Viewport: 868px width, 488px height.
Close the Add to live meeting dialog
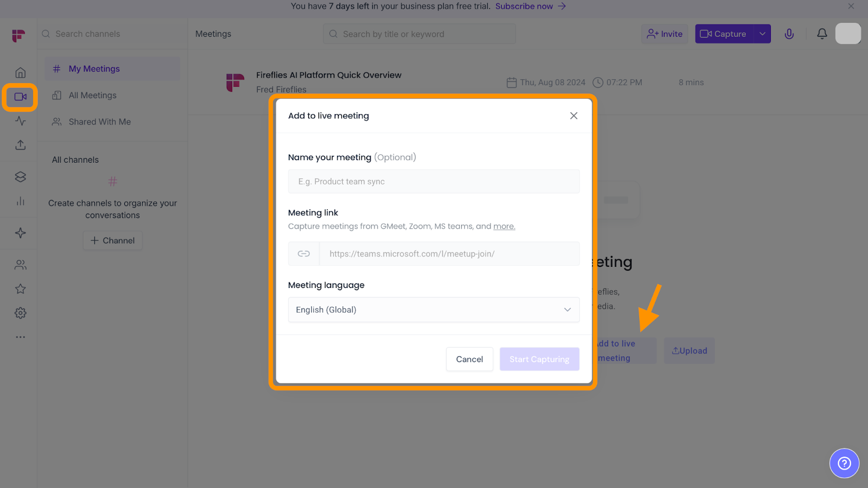(573, 115)
